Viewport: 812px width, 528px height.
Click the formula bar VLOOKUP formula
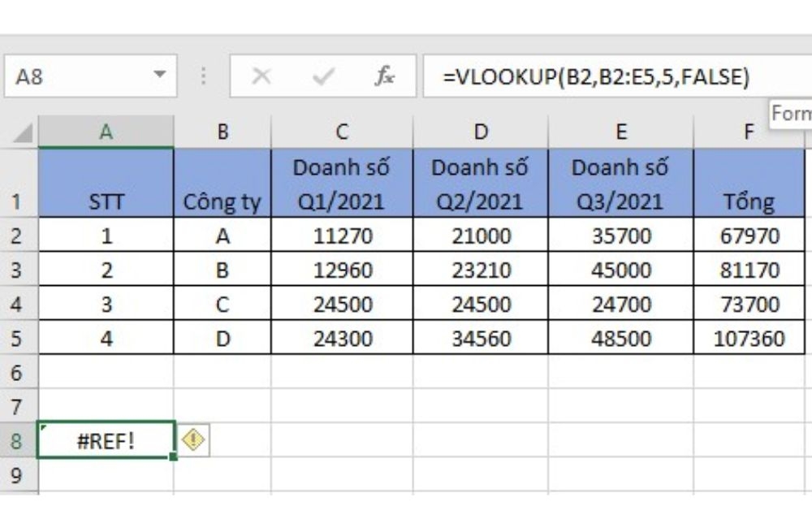click(595, 76)
